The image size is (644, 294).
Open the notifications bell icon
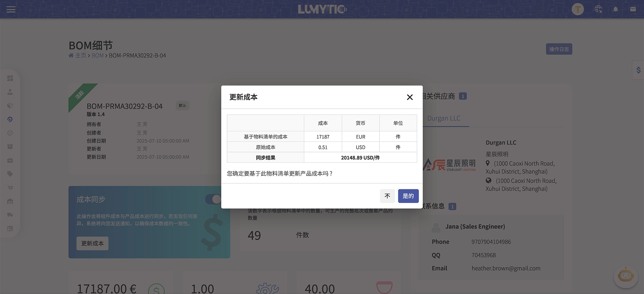pyautogui.click(x=615, y=9)
